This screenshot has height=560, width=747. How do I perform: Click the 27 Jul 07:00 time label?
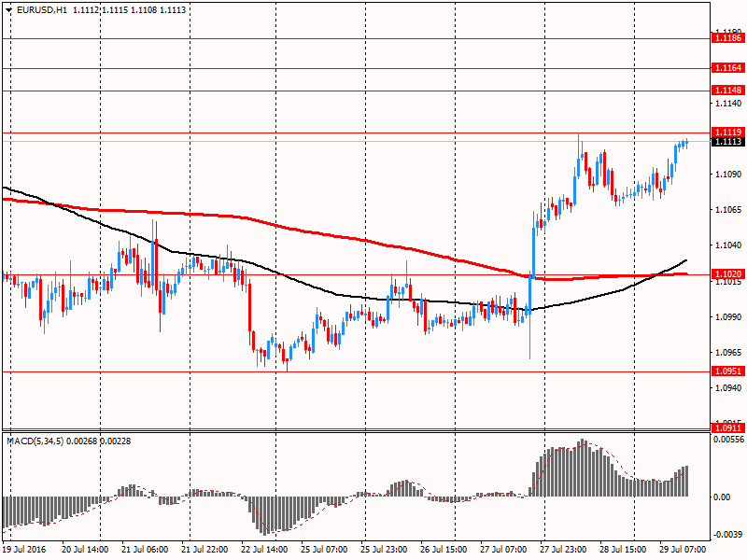[503, 549]
